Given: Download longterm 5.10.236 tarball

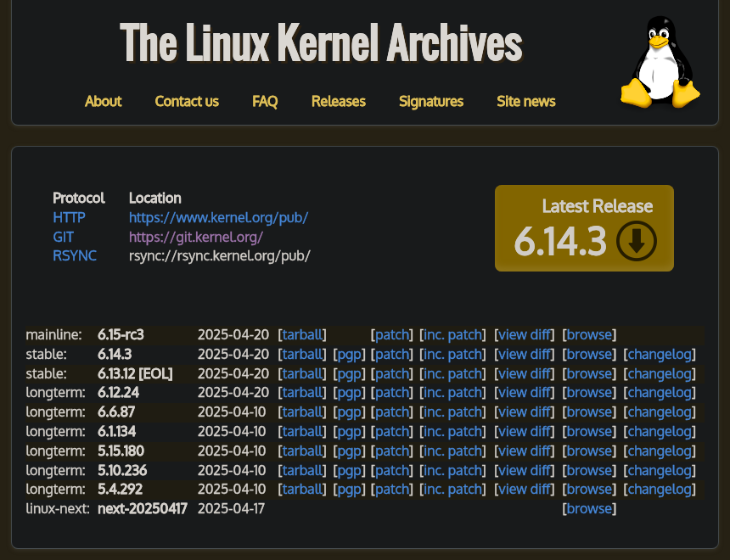Looking at the screenshot, I should click(x=302, y=471).
